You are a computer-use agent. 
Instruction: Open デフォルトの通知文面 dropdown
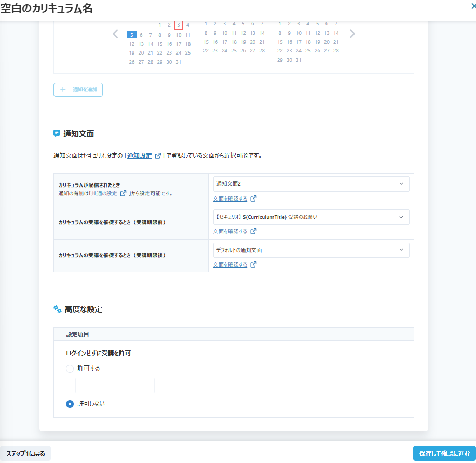(x=311, y=250)
